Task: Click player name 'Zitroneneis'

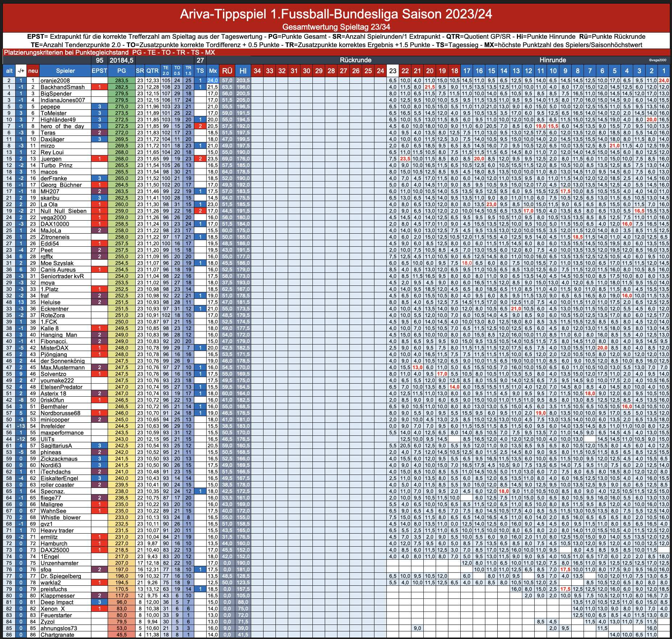Action: tap(55, 237)
